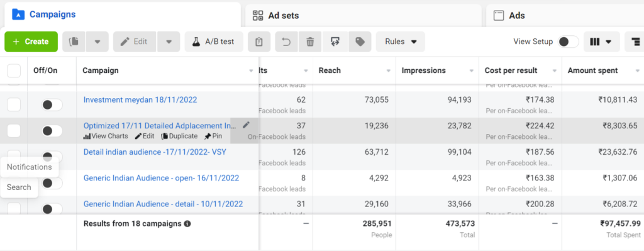Expand the Edit button dropdown arrow
This screenshot has width=644, height=251.
pyautogui.click(x=169, y=42)
